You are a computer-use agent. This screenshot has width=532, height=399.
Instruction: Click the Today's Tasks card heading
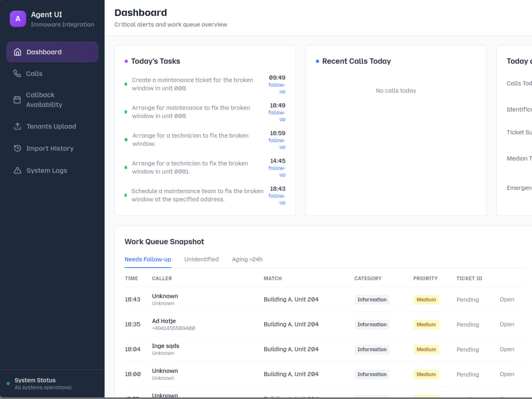[x=155, y=61]
